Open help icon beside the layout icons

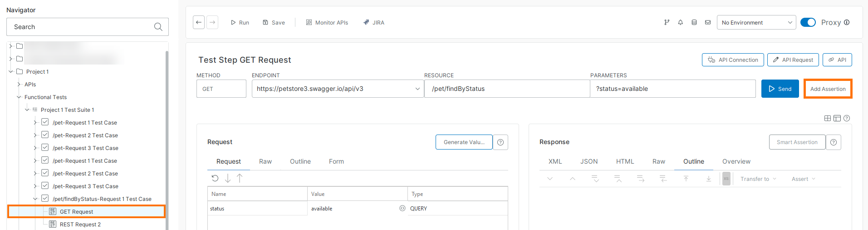pyautogui.click(x=847, y=118)
